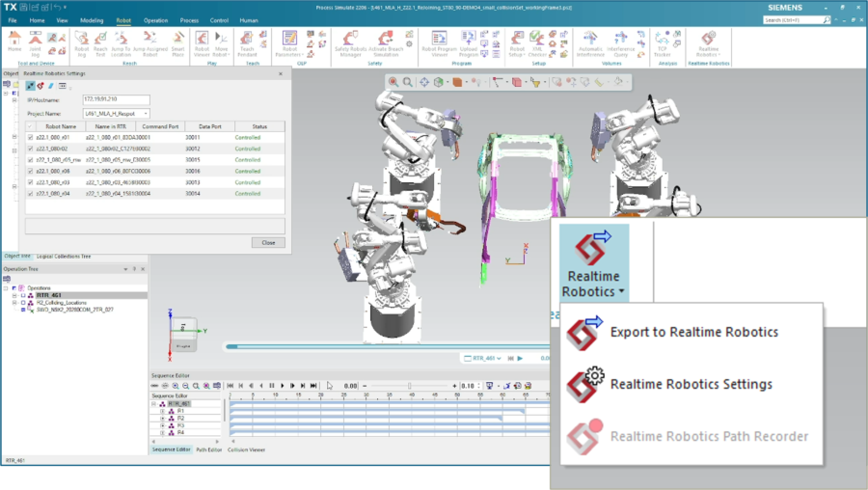Click the IP/Hostname input field
Image resolution: width=868 pixels, height=490 pixels.
click(116, 99)
